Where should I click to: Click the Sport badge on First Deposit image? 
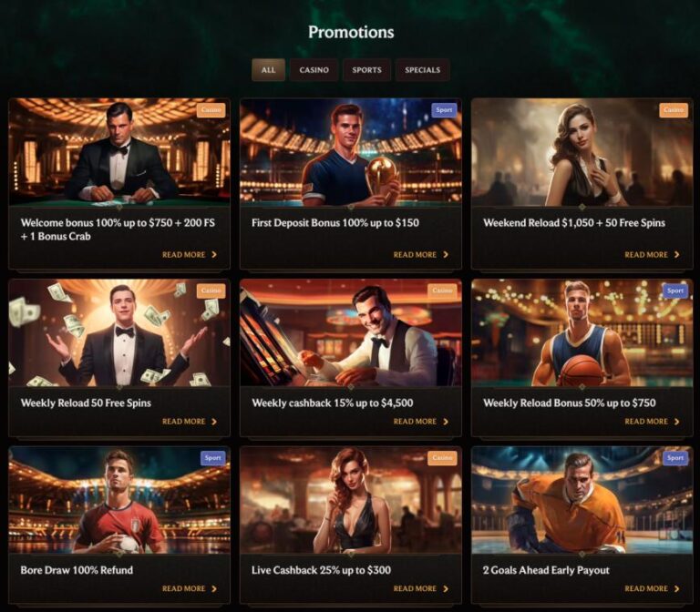pos(443,110)
